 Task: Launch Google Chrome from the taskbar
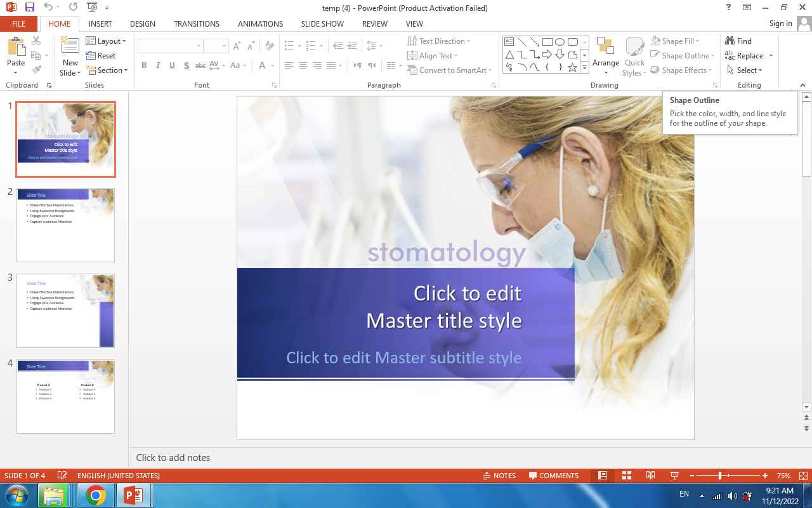click(96, 495)
